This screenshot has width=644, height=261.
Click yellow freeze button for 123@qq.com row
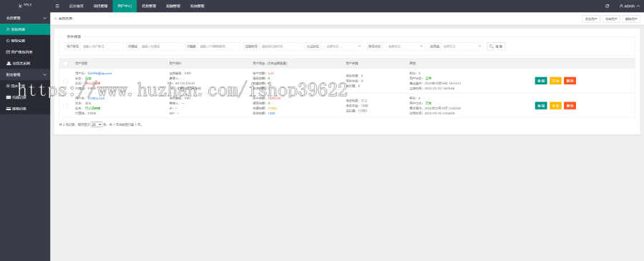(x=555, y=106)
